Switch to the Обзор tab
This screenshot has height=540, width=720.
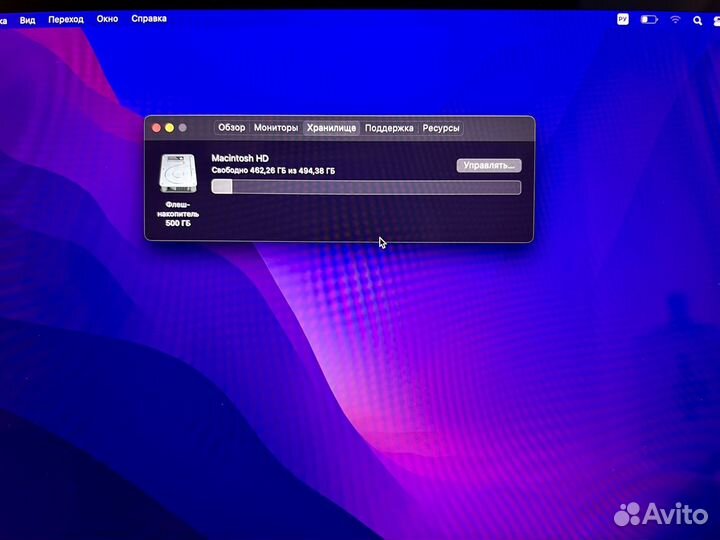point(231,128)
